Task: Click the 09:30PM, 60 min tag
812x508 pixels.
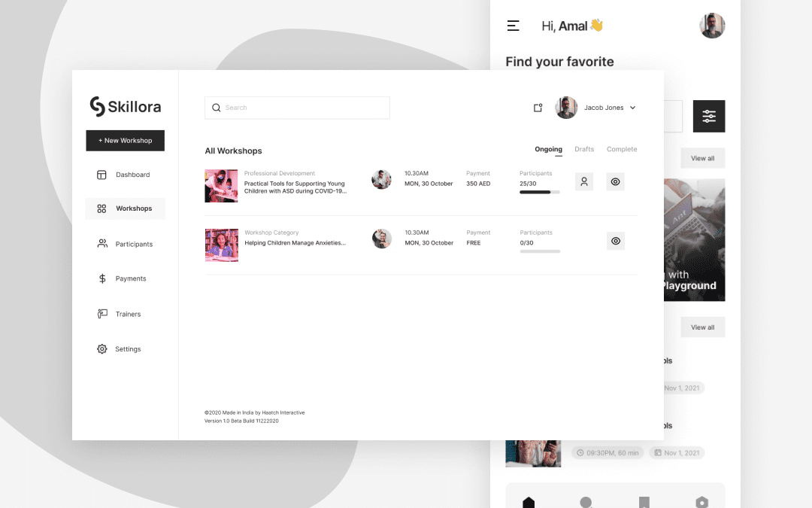Action: [607, 453]
